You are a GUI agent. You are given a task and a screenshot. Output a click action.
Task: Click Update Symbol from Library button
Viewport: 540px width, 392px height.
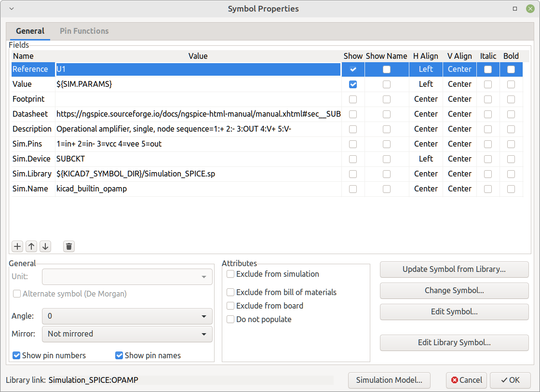(454, 270)
